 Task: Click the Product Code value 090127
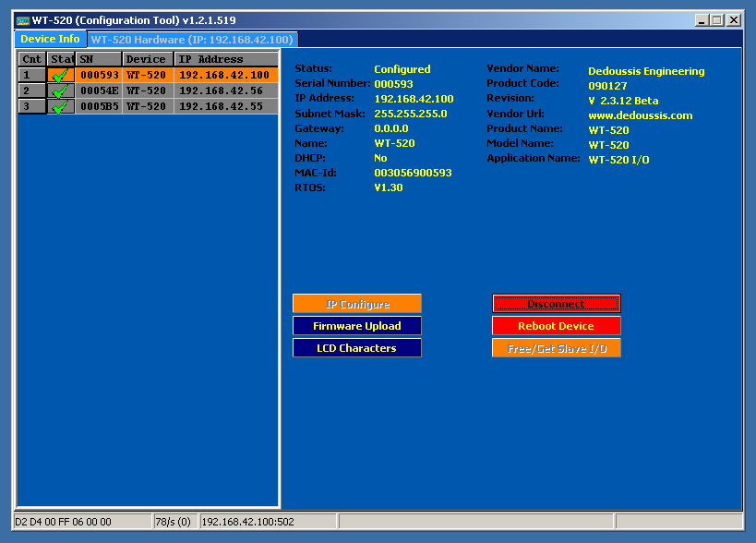(x=607, y=86)
